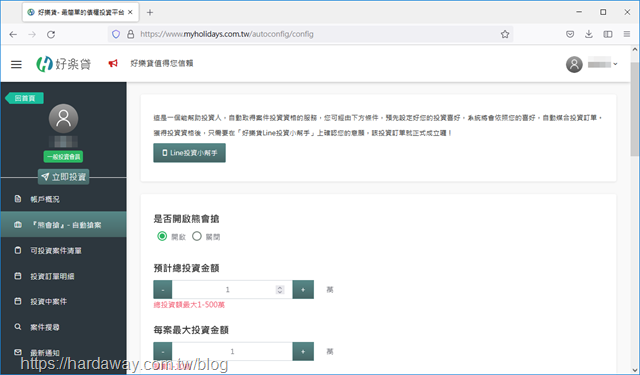Image resolution: width=640 pixels, height=375 pixels.
Task: Open the browser downloads icon
Action: click(x=589, y=34)
